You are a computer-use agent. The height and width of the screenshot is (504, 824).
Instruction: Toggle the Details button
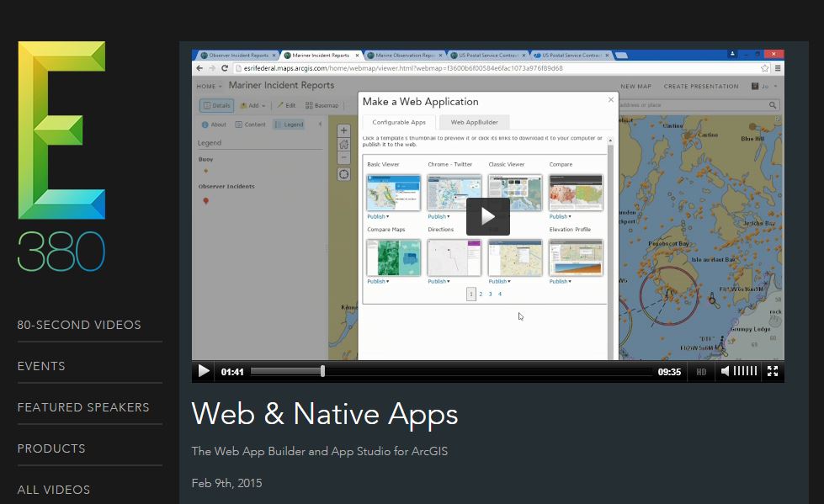pos(216,105)
